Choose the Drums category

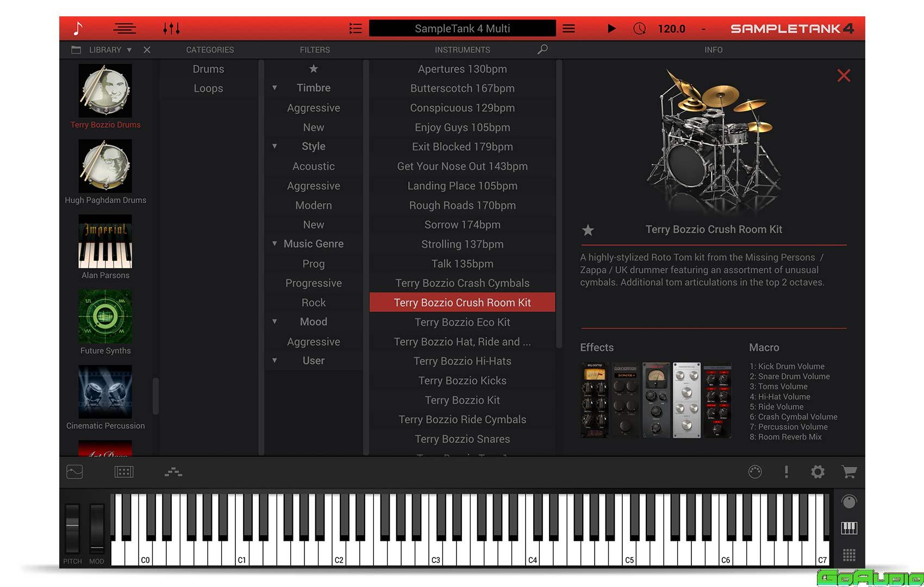[208, 69]
